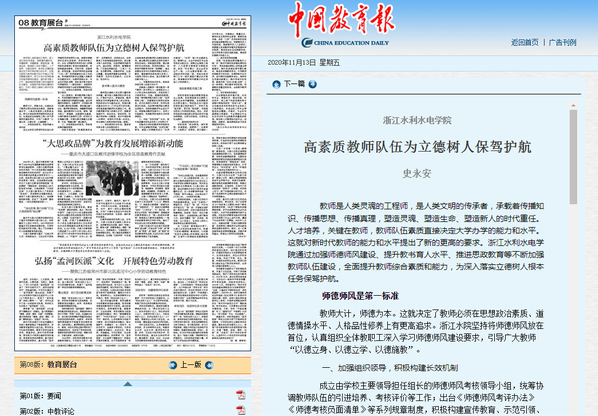
Task: Open PDF icon for 第02版 中教评论
Action: click(x=240, y=411)
